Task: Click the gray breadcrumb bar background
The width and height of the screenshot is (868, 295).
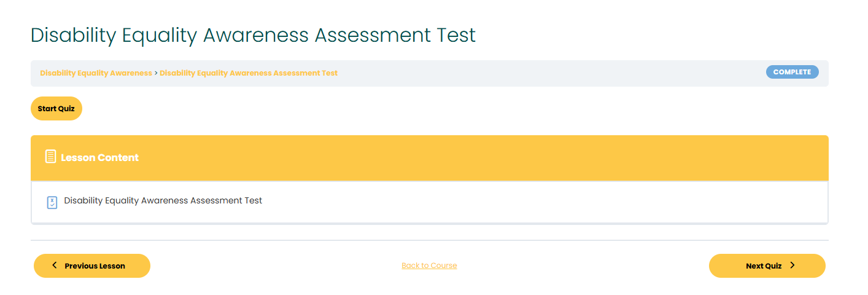Action: pos(552,73)
